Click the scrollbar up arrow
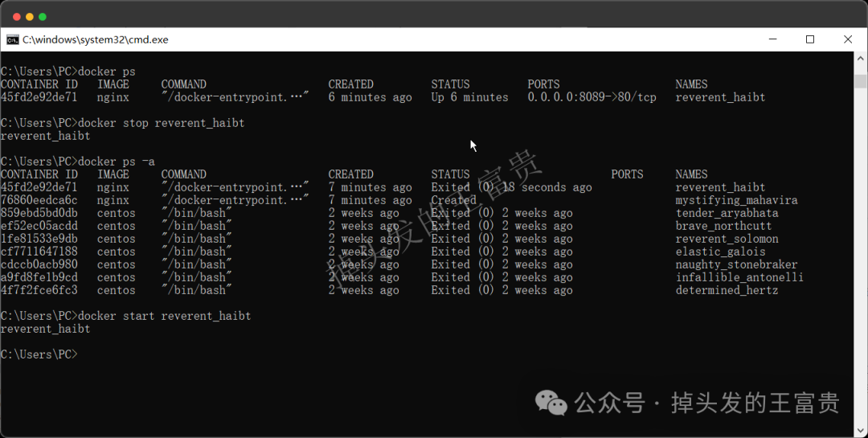This screenshot has width=868, height=438. (860, 58)
